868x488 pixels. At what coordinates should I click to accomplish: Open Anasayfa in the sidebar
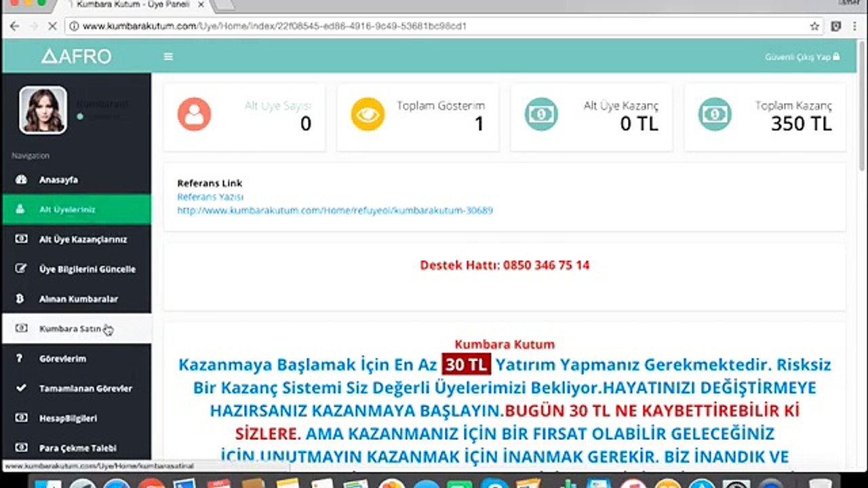click(x=76, y=180)
